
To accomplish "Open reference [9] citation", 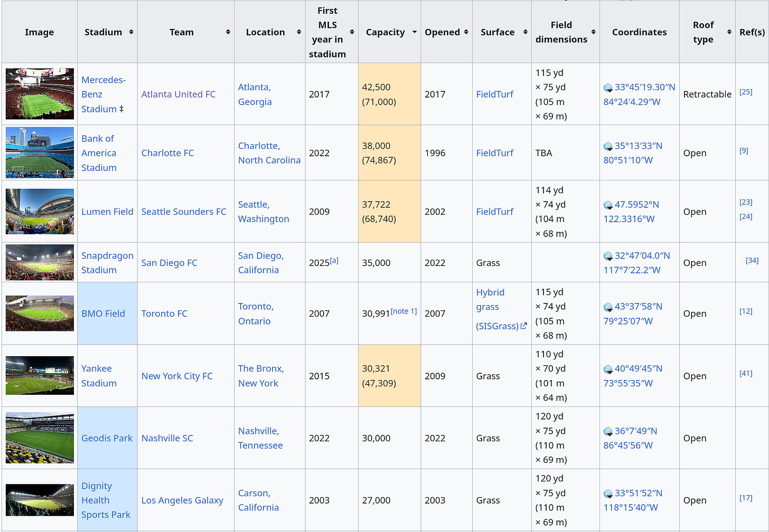I will [744, 150].
